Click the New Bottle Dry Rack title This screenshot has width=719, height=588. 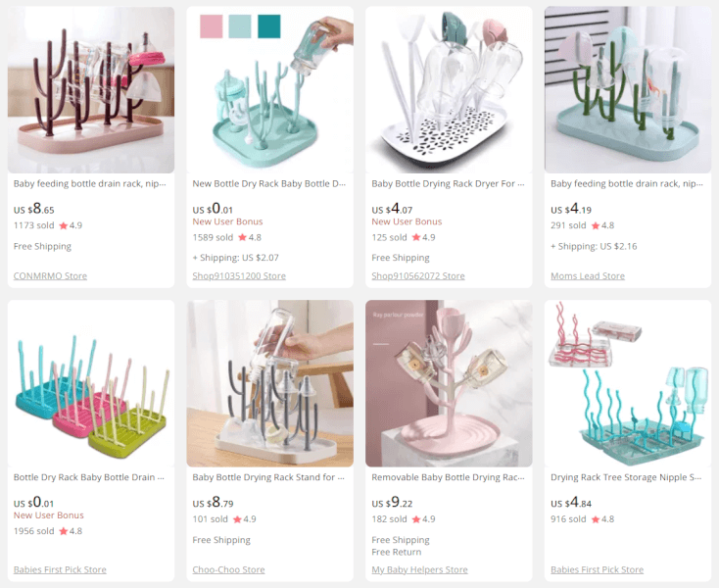[268, 184]
